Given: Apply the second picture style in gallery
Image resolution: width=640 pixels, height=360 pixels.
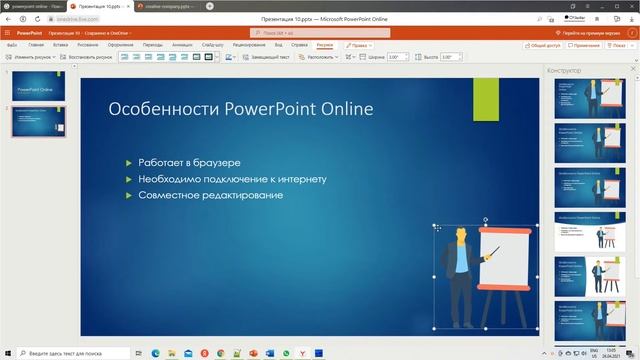Looking at the screenshot, I should point(137,57).
